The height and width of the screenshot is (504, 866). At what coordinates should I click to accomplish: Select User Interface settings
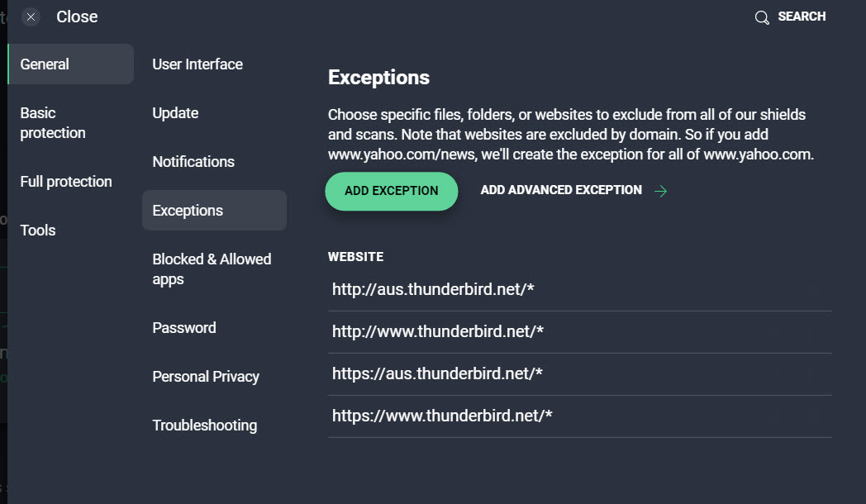pyautogui.click(x=197, y=64)
